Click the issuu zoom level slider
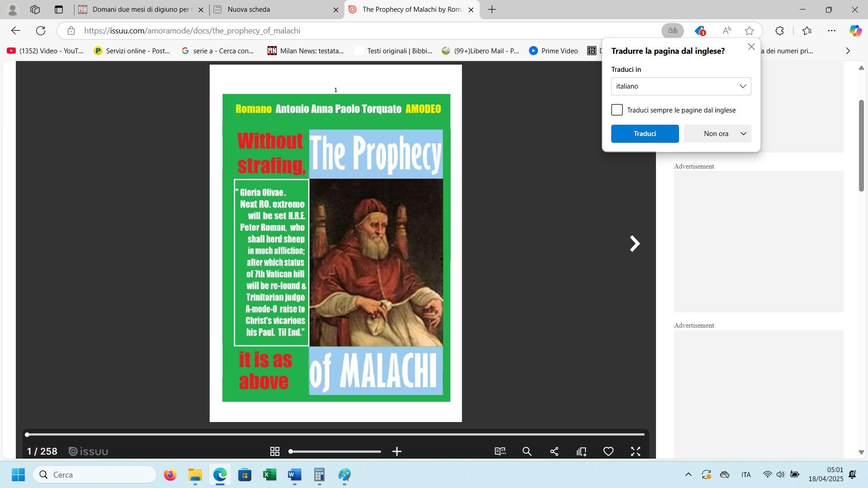The width and height of the screenshot is (868, 488). (335, 451)
